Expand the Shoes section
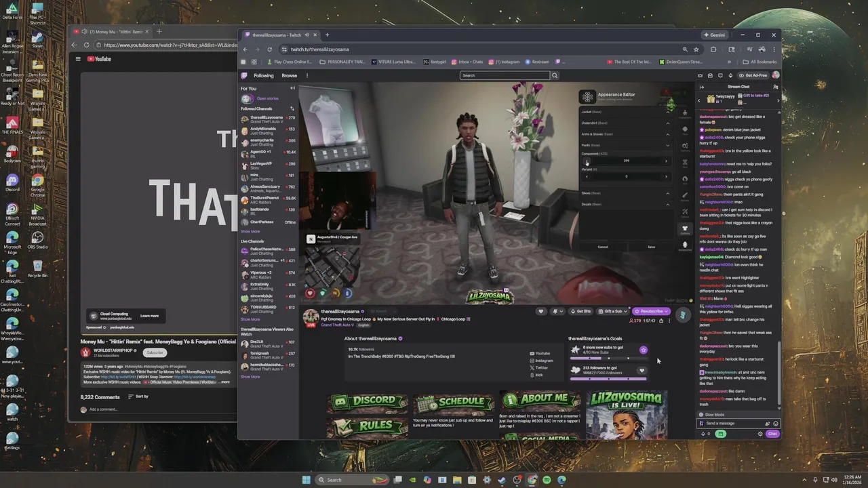Image resolution: width=868 pixels, height=488 pixels. tap(667, 193)
